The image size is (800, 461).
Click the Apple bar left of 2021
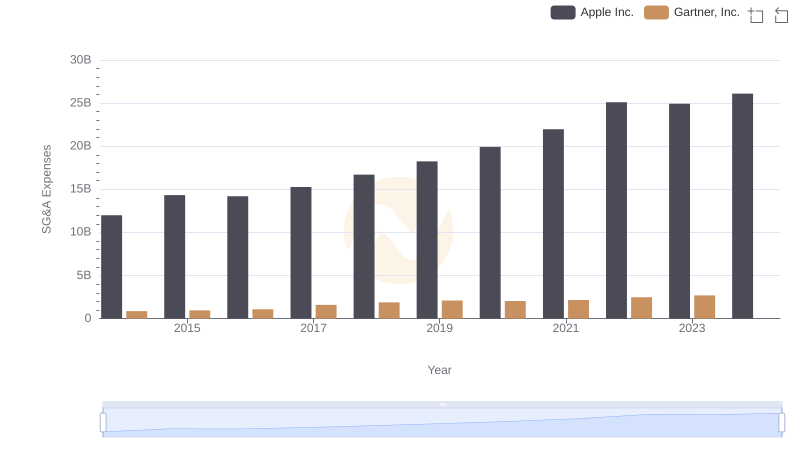coord(554,224)
